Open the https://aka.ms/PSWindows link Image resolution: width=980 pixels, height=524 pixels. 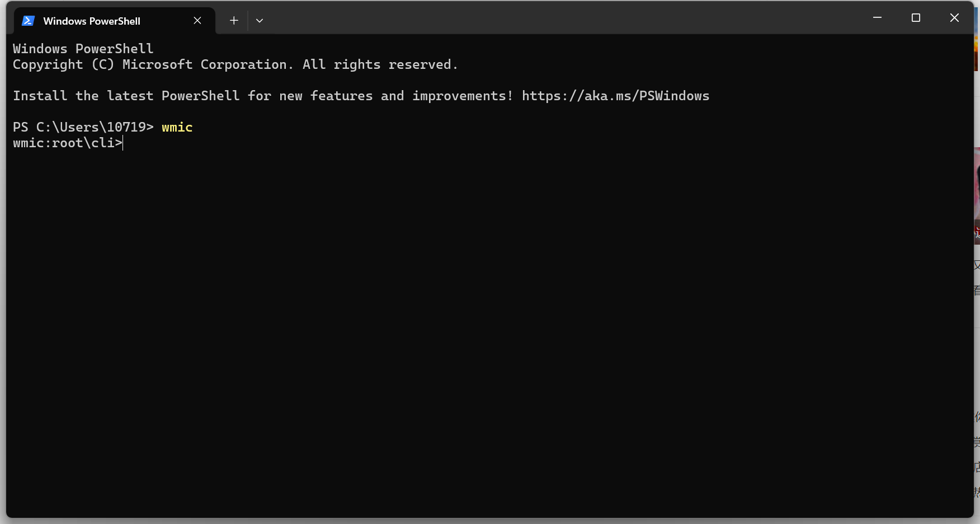click(x=615, y=96)
